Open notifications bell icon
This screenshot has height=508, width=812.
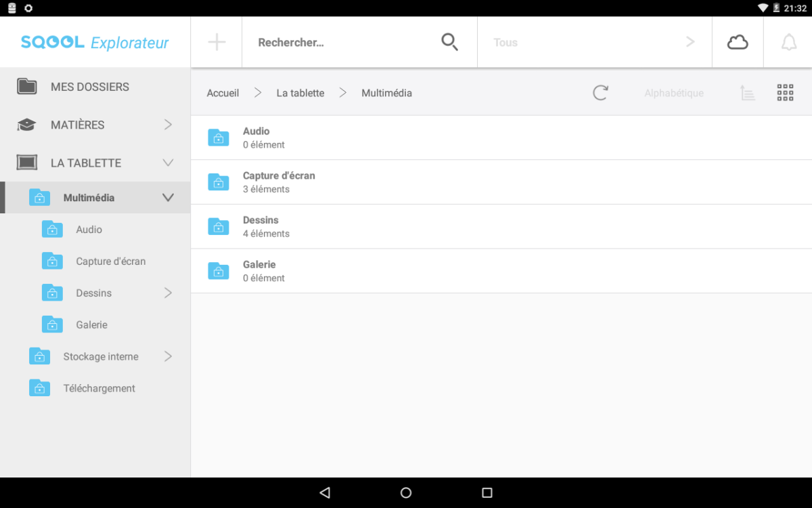click(x=788, y=42)
